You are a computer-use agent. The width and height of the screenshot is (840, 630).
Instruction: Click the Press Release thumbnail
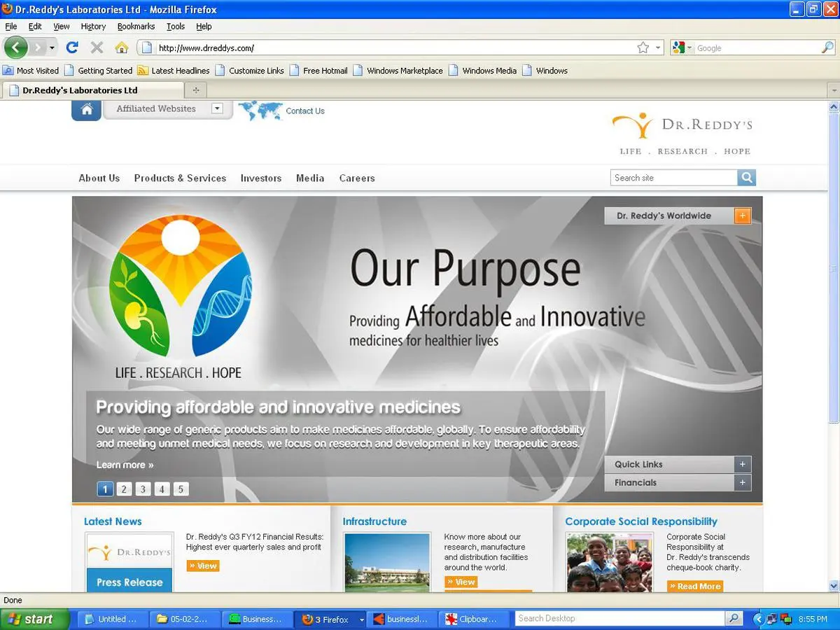pyautogui.click(x=129, y=562)
